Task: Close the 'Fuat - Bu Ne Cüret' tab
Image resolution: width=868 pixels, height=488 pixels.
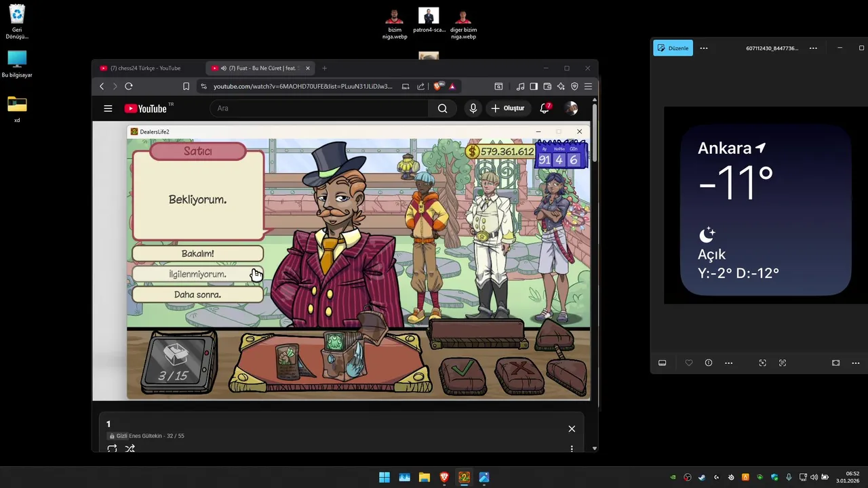Action: pyautogui.click(x=308, y=68)
